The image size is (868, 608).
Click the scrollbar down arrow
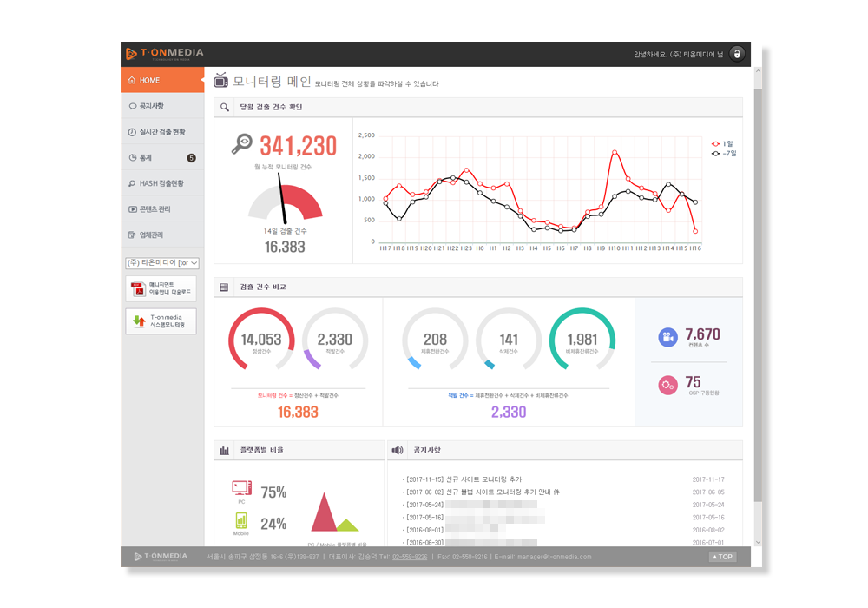(x=758, y=543)
